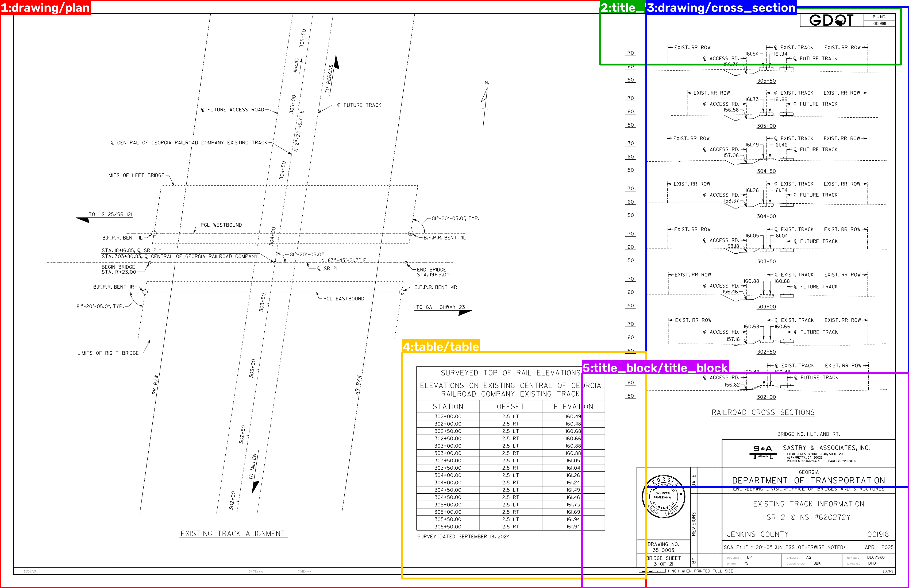Click the P.I. NO. '0019181' box beside GDOT logo
This screenshot has width=909, height=588.
[x=880, y=23]
